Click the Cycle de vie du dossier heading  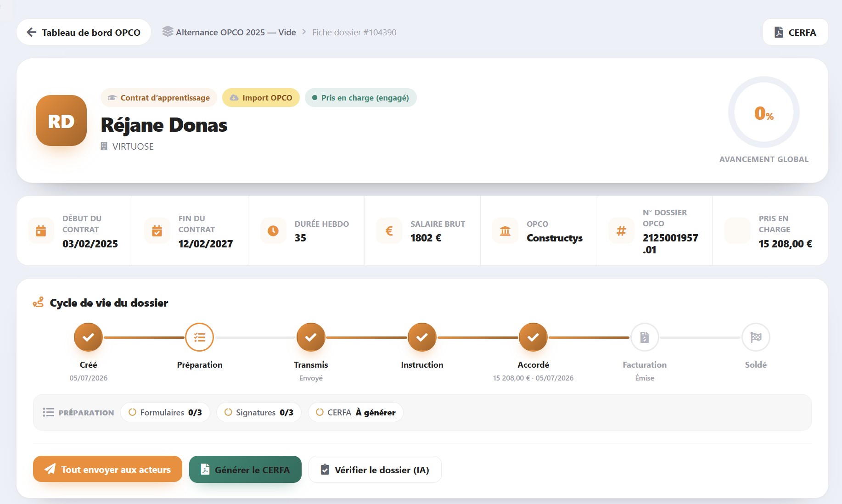pos(109,303)
